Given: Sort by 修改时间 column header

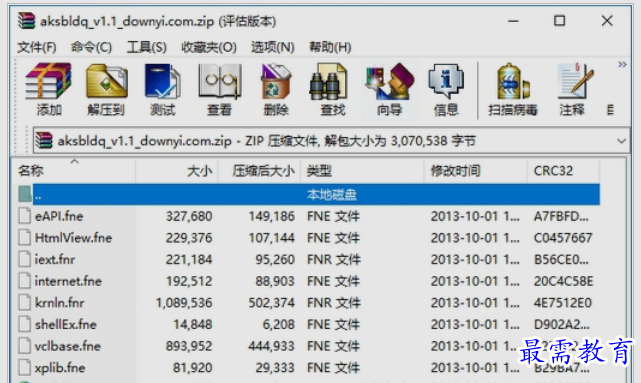Looking at the screenshot, I should [475, 171].
